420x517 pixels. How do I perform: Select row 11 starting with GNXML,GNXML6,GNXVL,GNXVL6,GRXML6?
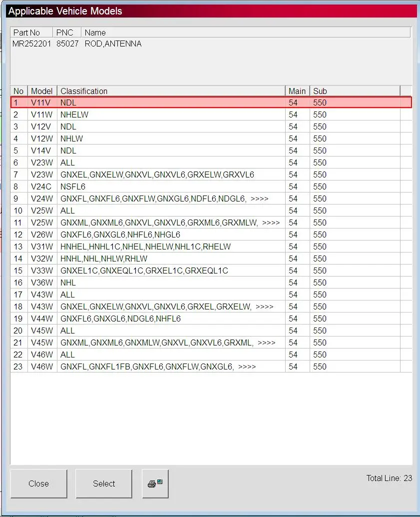(211, 222)
